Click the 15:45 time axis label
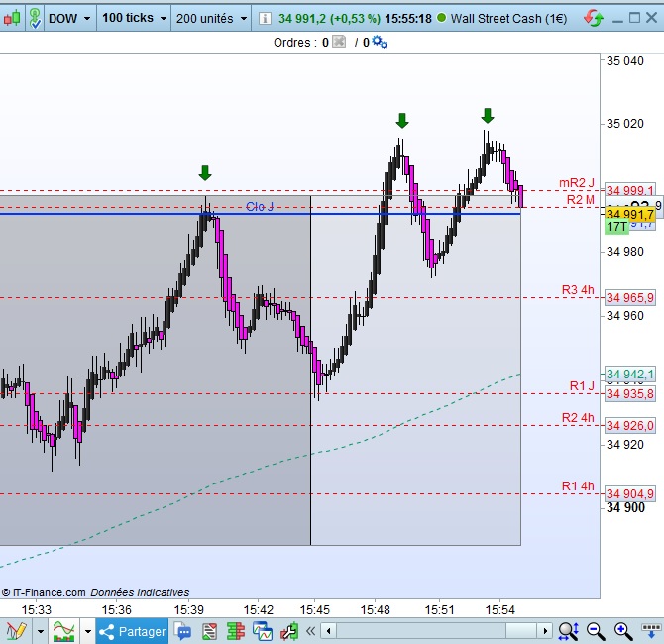 pyautogui.click(x=314, y=609)
